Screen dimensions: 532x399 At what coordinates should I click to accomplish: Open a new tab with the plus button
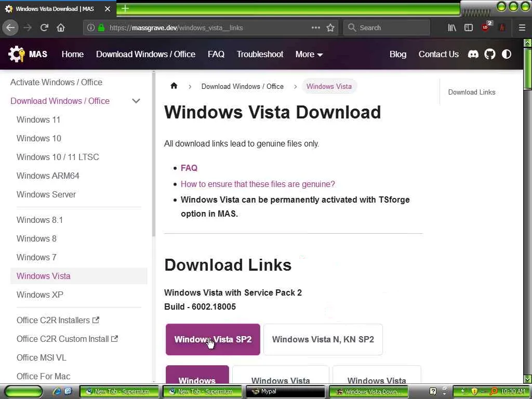click(125, 8)
